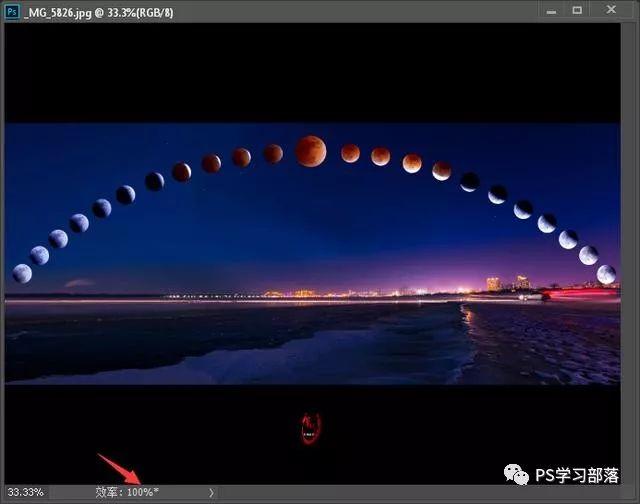Close the _MG_5826.jpg document window

pyautogui.click(x=611, y=9)
